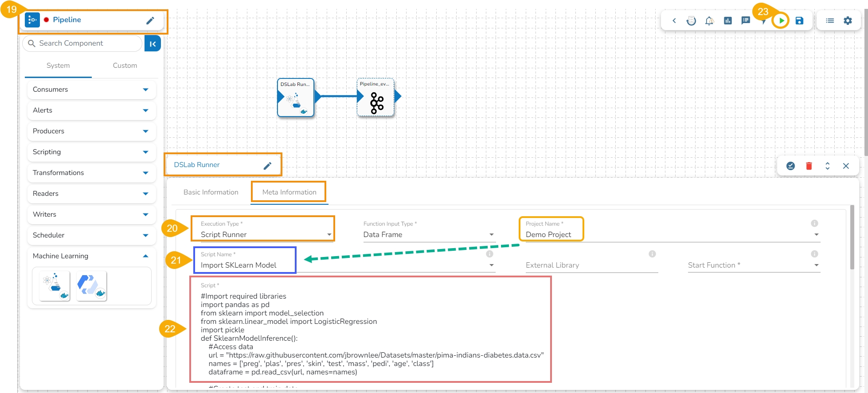Collapse the Machine Learning component group

(x=91, y=256)
